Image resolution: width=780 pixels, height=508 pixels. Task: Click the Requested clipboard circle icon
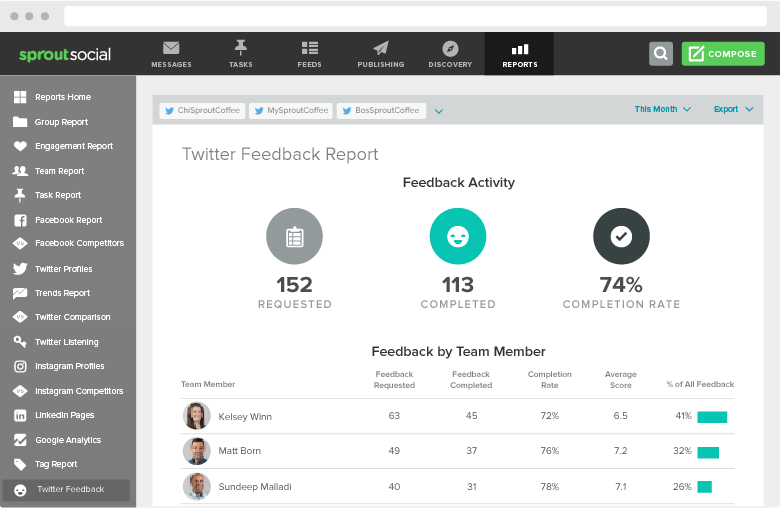pyautogui.click(x=294, y=236)
